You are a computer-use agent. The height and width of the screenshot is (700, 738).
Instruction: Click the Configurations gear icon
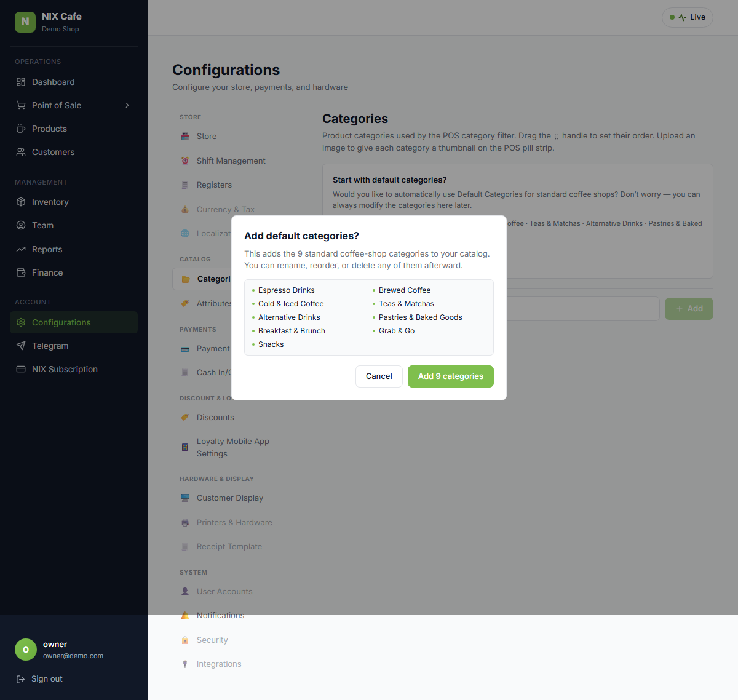click(x=21, y=322)
